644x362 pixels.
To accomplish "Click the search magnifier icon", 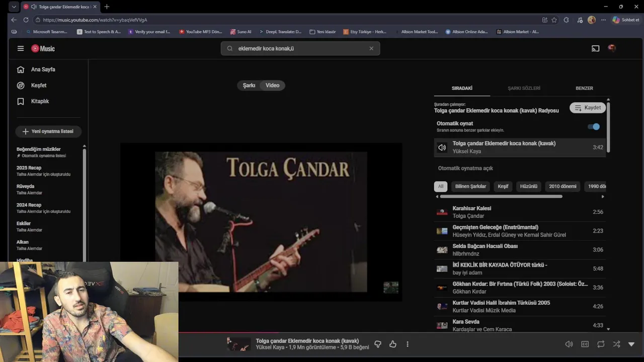I will (x=230, y=48).
